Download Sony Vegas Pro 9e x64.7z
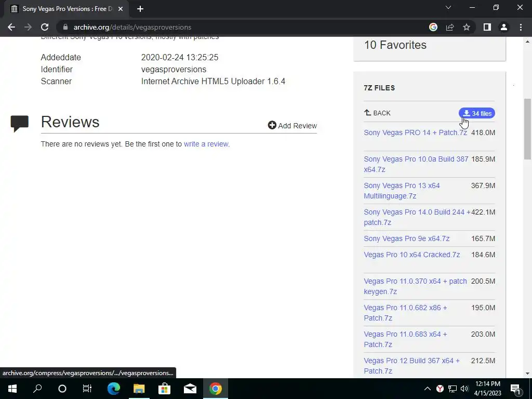This screenshot has width=532, height=399. 406,238
